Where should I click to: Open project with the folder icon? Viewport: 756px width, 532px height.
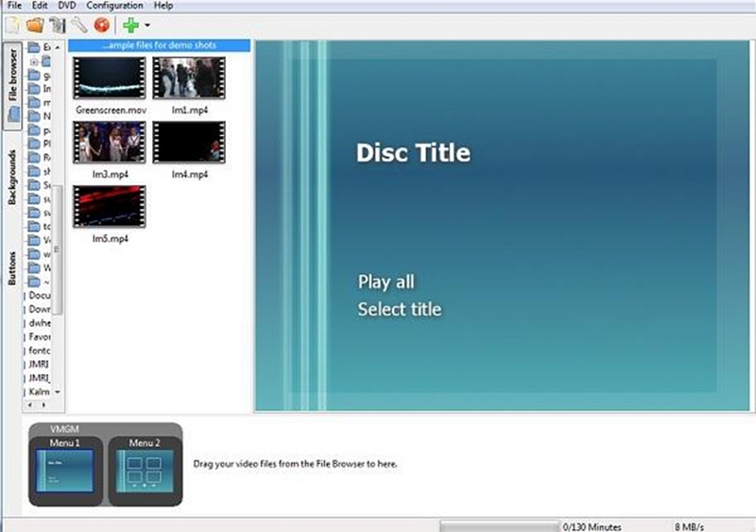(35, 26)
